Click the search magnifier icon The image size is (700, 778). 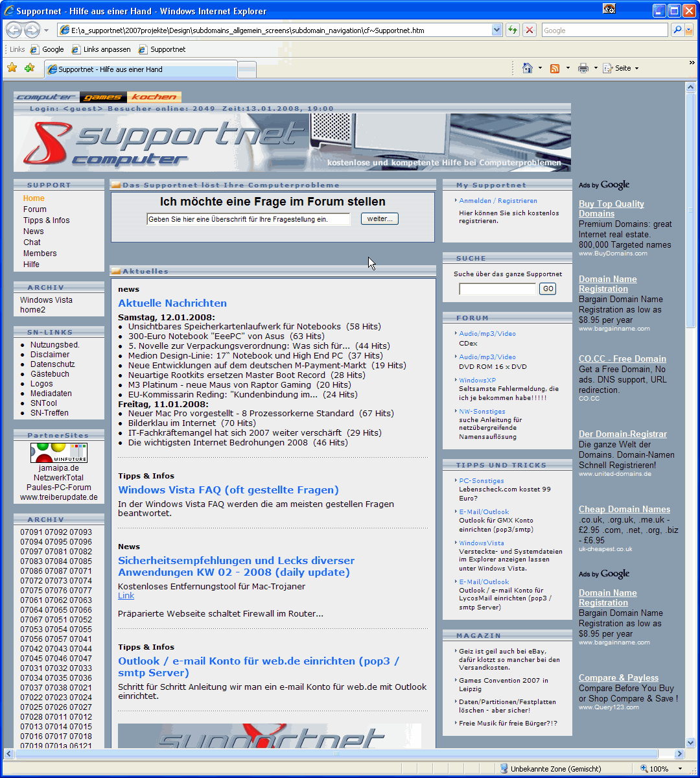[677, 30]
